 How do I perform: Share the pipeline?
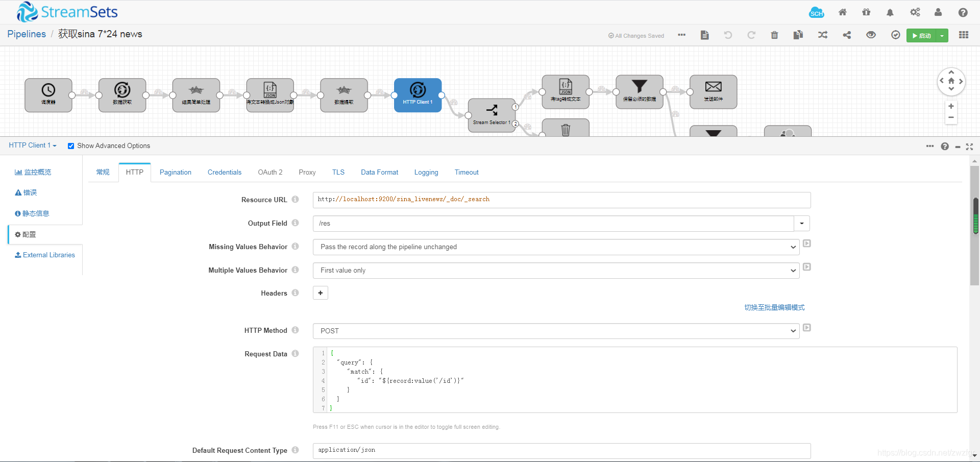(x=847, y=35)
